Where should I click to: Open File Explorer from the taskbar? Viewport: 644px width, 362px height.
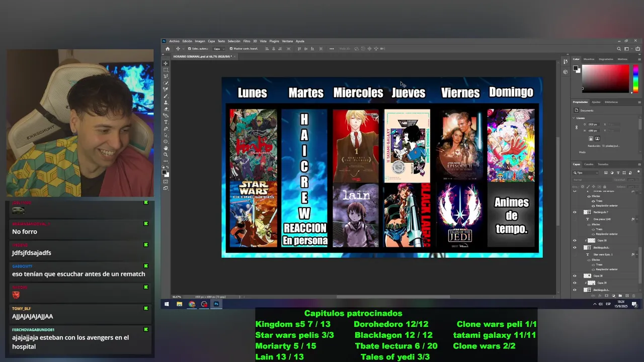point(179,304)
